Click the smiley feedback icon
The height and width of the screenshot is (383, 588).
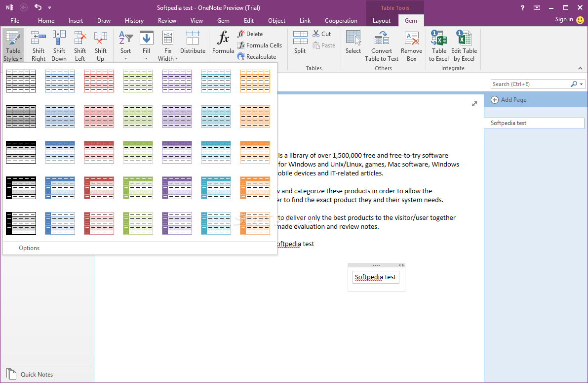580,20
